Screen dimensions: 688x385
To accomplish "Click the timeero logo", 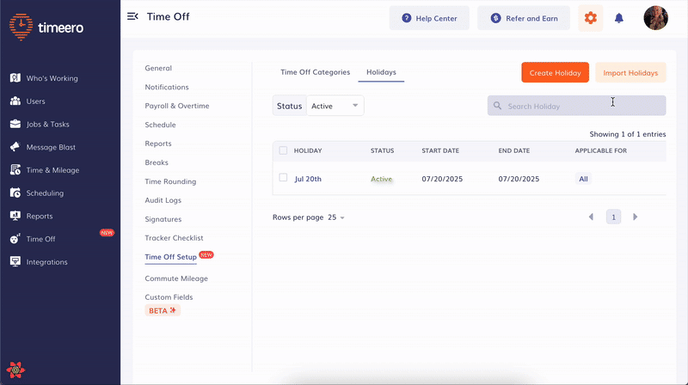I will pos(46,27).
